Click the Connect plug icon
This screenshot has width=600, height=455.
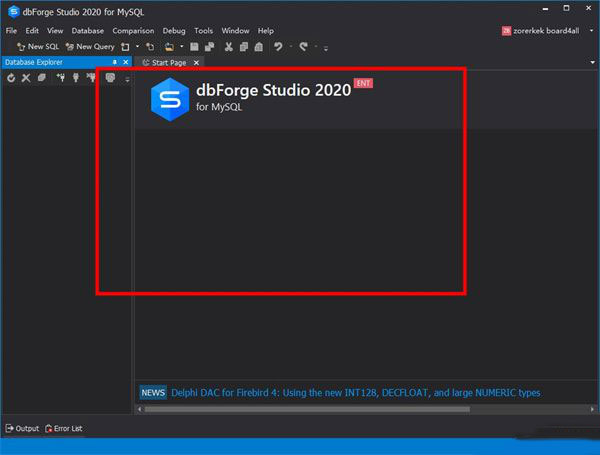[76, 78]
